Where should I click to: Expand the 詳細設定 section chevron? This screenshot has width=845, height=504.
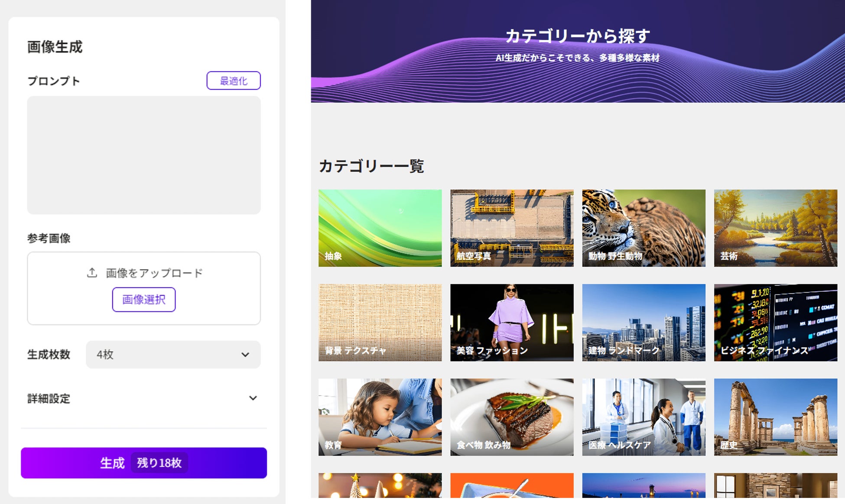pyautogui.click(x=253, y=398)
